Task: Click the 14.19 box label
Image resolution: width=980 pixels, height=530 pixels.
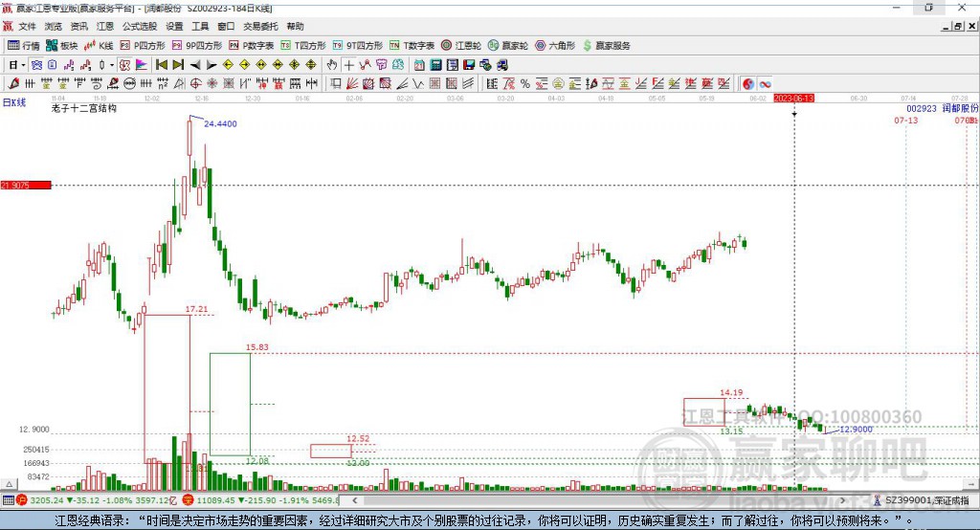Action: [x=731, y=392]
